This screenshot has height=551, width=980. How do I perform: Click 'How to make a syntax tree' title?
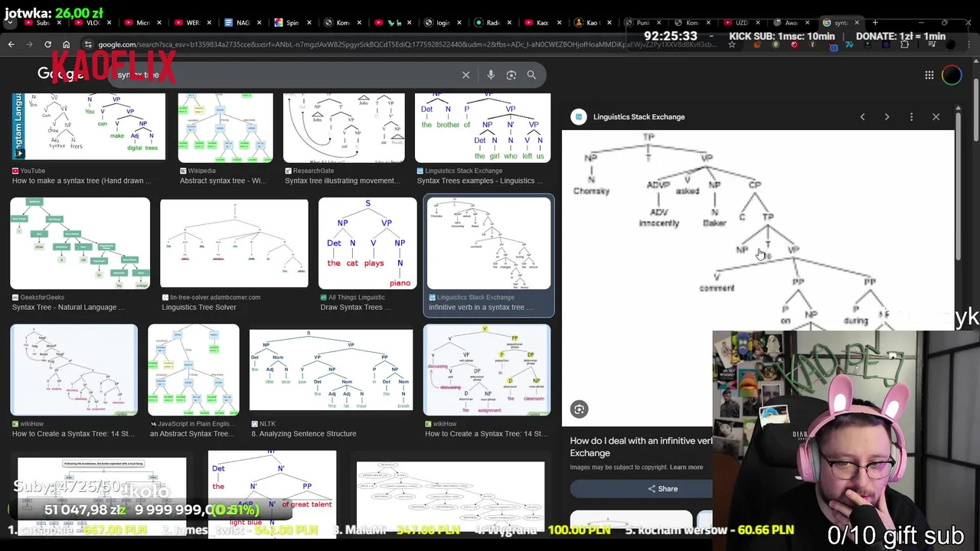point(82,181)
